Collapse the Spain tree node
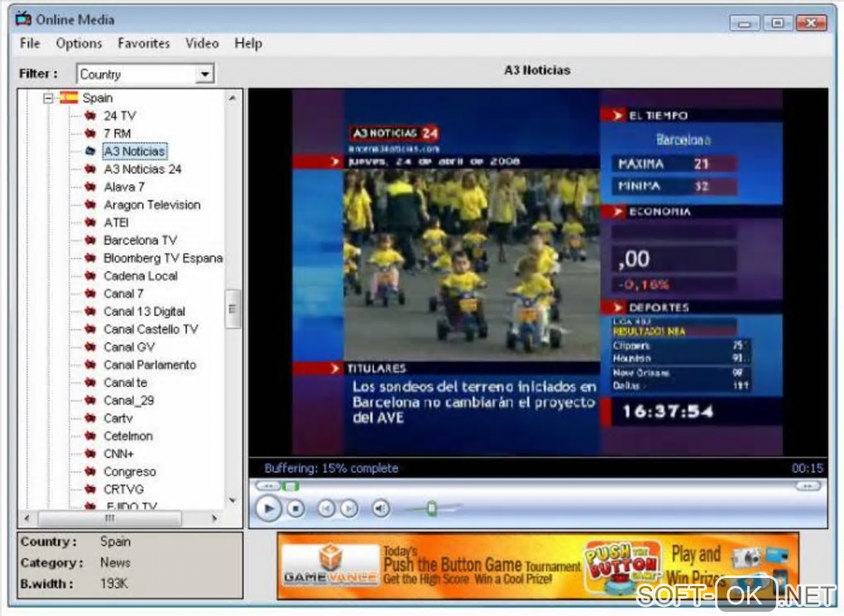844x616 pixels. pos(49,98)
